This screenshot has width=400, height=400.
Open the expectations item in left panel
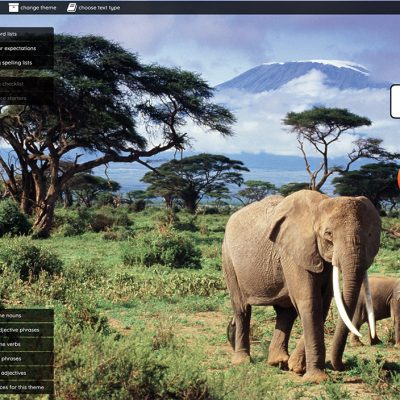27,48
